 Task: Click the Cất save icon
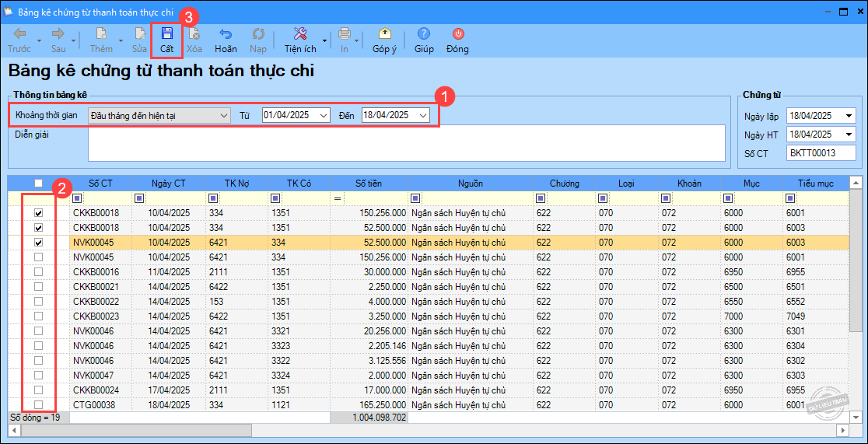coord(167,34)
